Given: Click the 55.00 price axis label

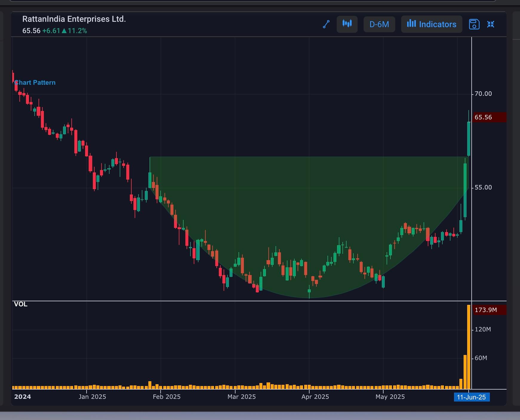Looking at the screenshot, I should (x=483, y=187).
